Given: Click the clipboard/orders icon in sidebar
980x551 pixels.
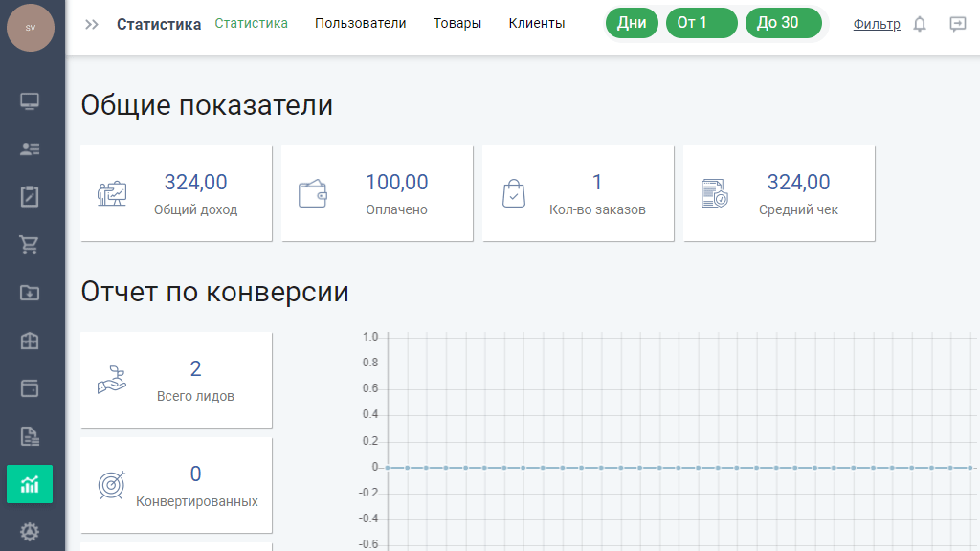Looking at the screenshot, I should coord(30,197).
